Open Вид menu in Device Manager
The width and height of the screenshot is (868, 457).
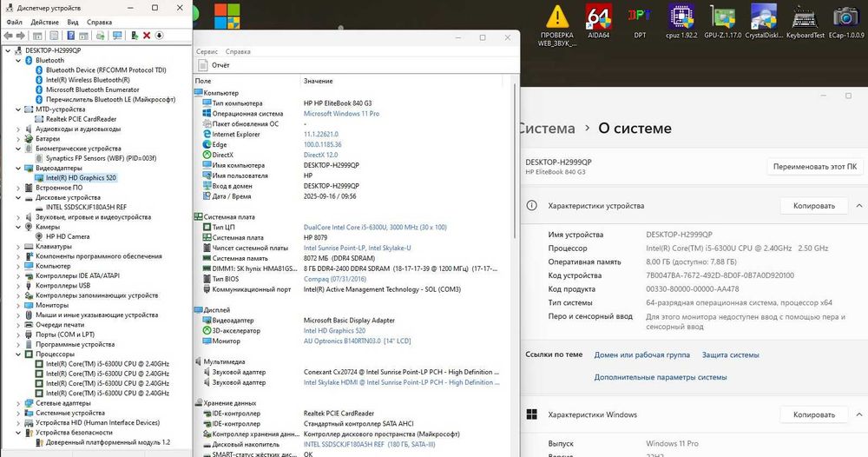tap(73, 23)
